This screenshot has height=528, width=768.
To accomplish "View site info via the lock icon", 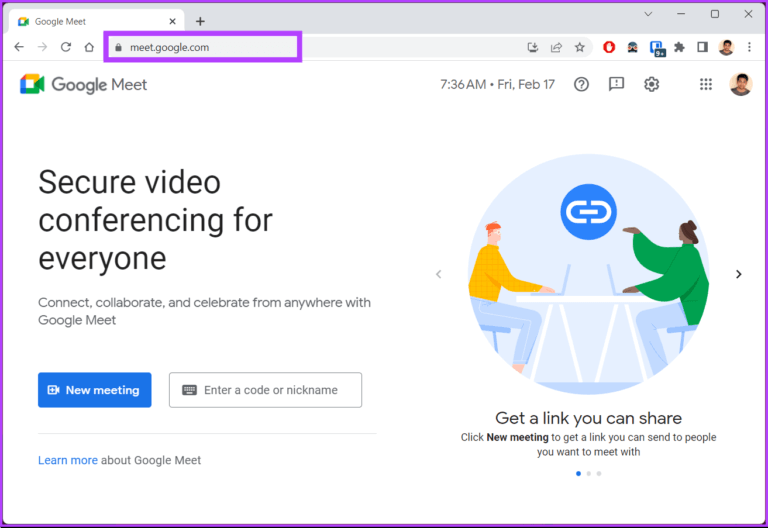I will (x=118, y=48).
